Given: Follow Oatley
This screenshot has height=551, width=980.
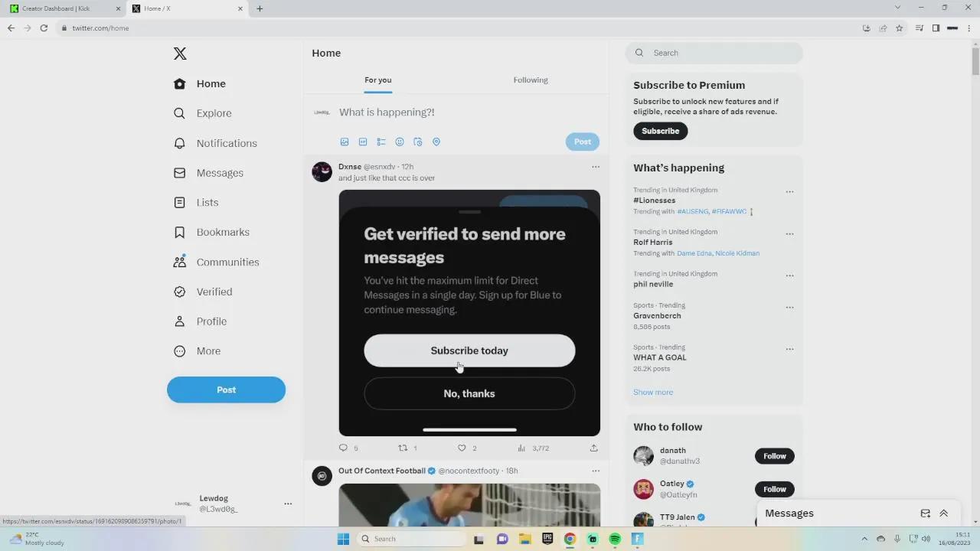Looking at the screenshot, I should pos(774,489).
